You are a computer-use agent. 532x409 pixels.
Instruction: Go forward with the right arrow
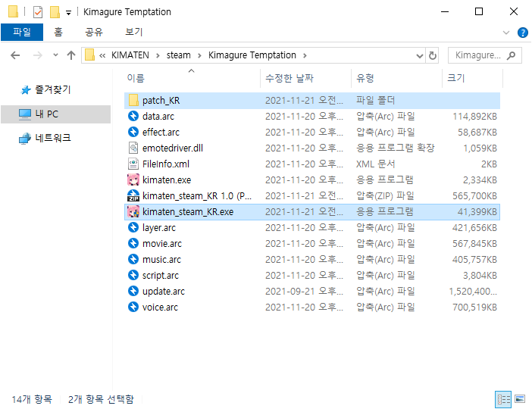[38, 55]
